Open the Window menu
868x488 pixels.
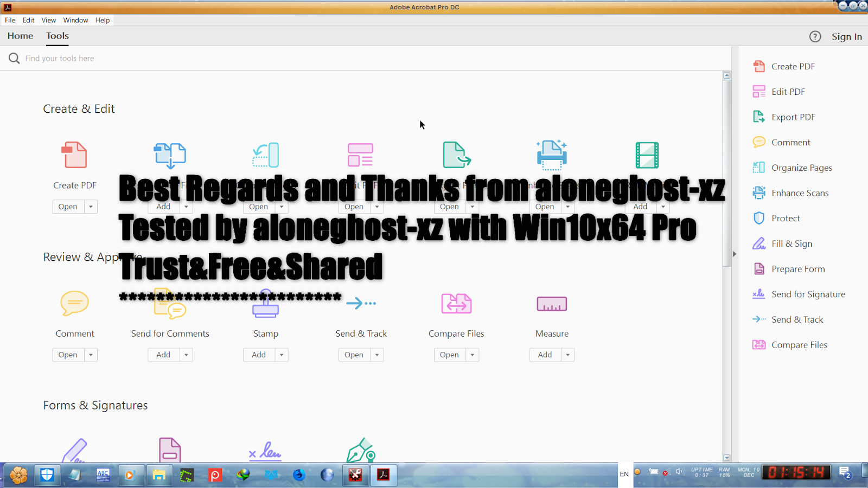click(x=76, y=20)
